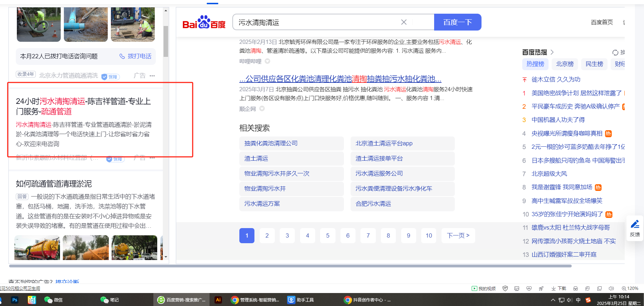The height and width of the screenshot is (306, 644).
Task: Click the rocket accelerator icon in the status bar
Action: point(541,288)
